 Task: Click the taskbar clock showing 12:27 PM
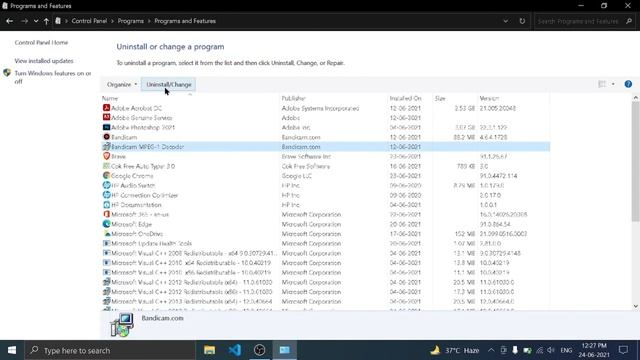(x=594, y=350)
